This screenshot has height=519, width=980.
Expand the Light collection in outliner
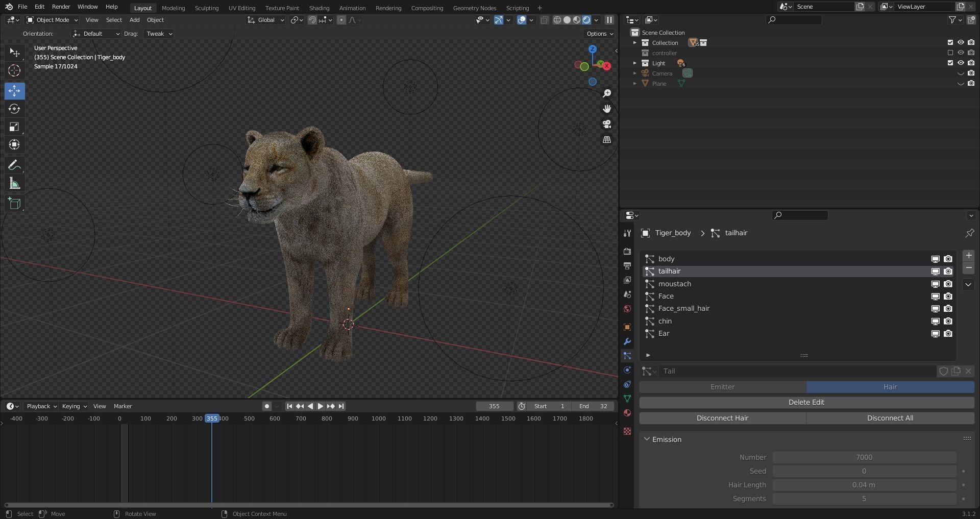tap(635, 63)
